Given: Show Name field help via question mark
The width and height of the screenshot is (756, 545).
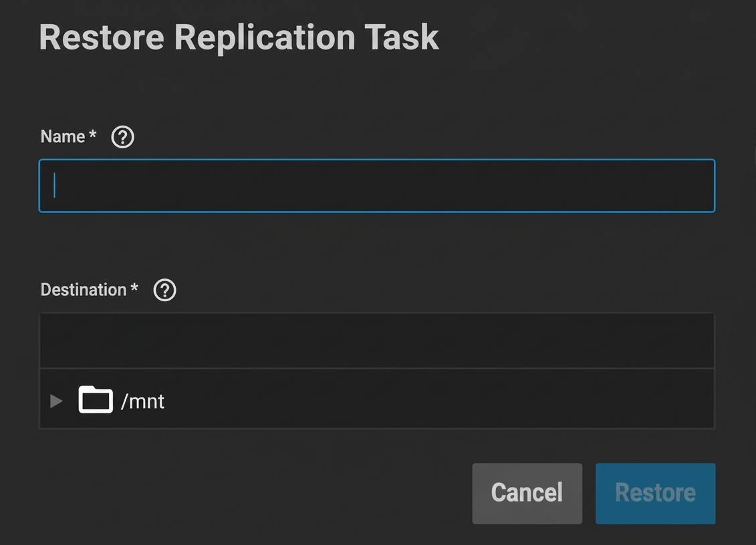Looking at the screenshot, I should click(x=122, y=137).
